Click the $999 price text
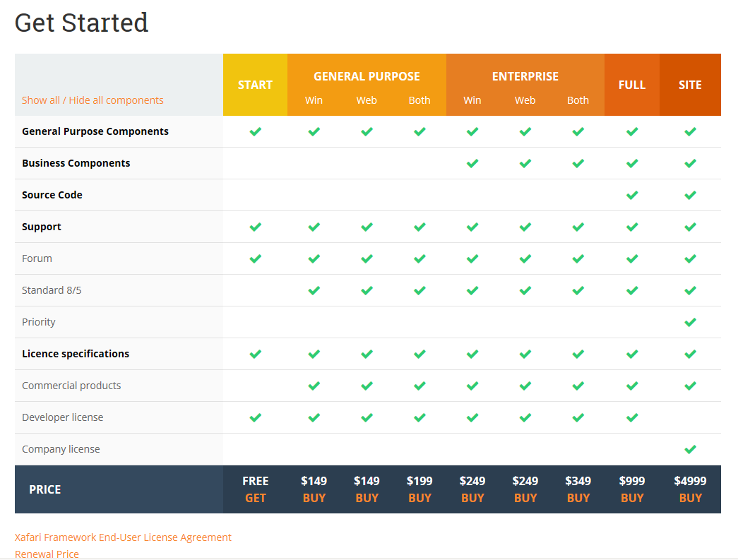 point(632,481)
